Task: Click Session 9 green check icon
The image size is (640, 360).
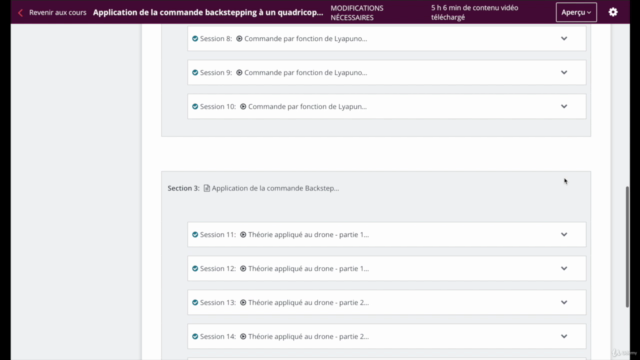Action: point(195,73)
